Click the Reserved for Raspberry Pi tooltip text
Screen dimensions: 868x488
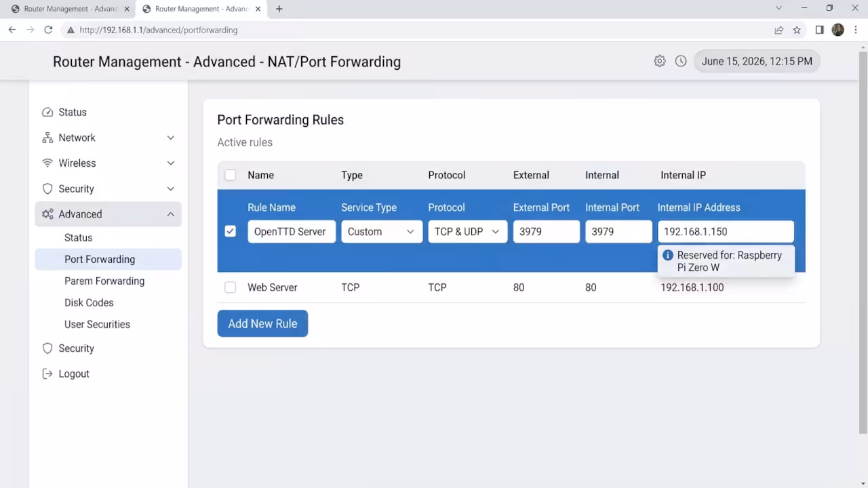[730, 262]
